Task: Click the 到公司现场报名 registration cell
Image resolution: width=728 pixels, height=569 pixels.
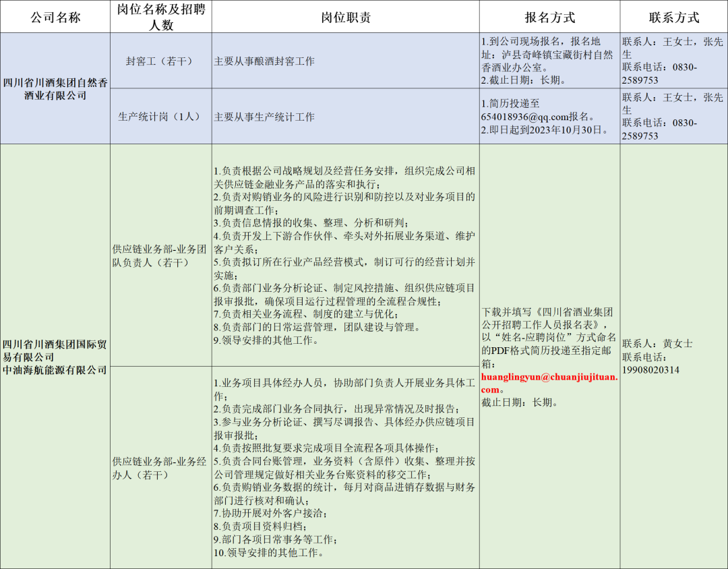Action: click(550, 61)
